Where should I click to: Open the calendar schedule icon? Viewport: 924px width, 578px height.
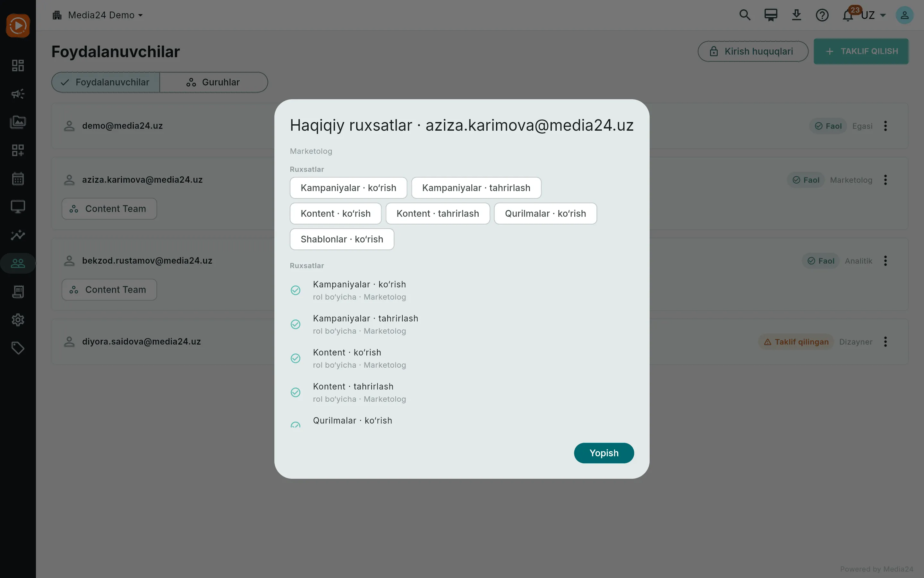18,179
